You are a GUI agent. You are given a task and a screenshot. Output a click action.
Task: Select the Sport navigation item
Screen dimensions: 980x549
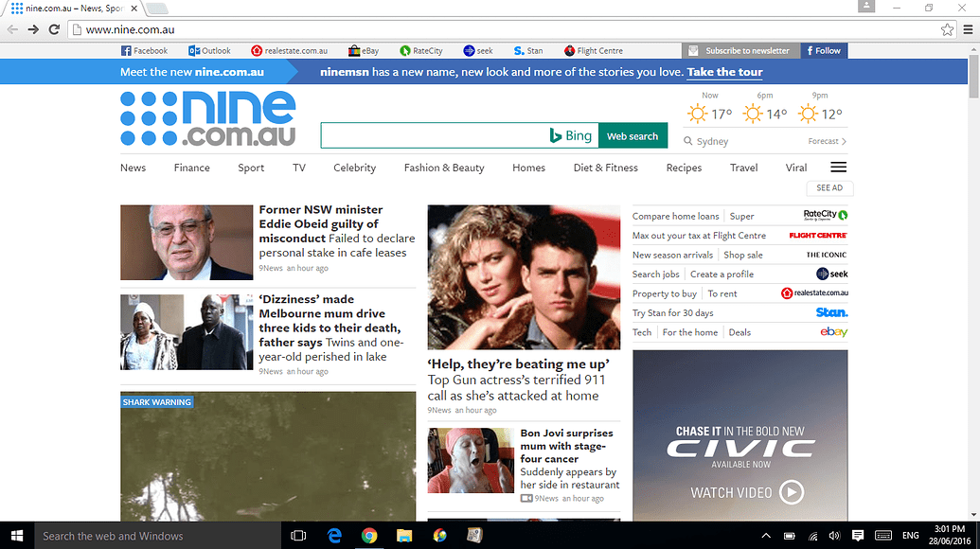250,168
